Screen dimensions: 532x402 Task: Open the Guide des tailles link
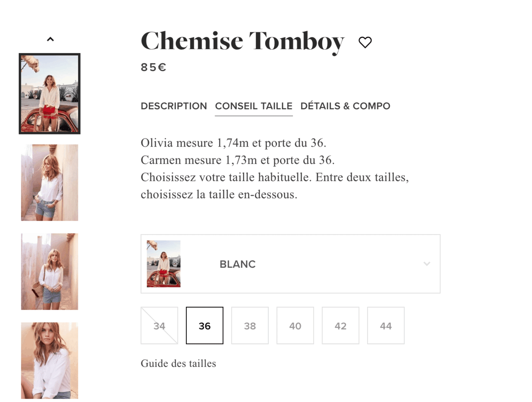coord(178,363)
